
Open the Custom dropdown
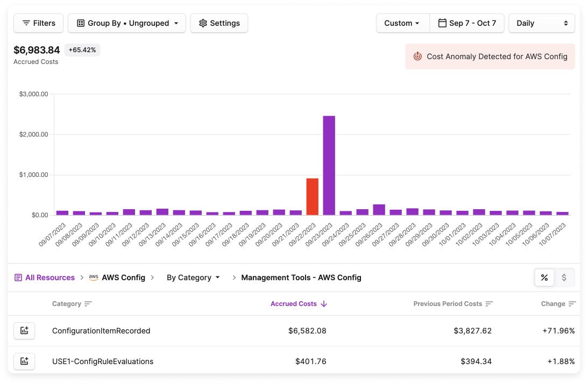click(x=402, y=23)
